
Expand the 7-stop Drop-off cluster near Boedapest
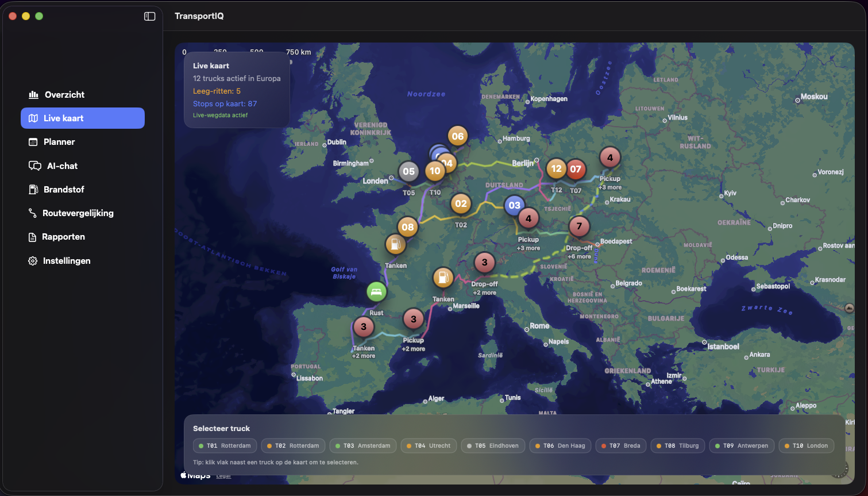[x=579, y=226]
